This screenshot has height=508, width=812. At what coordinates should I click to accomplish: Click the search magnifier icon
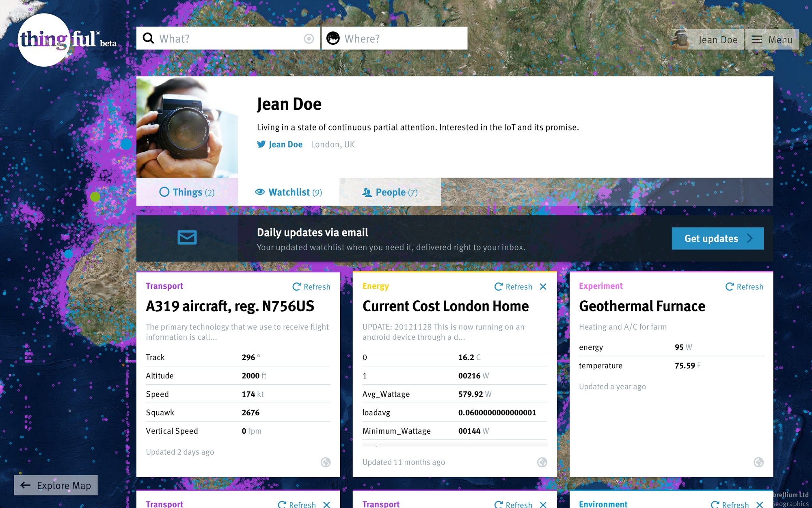tap(149, 39)
